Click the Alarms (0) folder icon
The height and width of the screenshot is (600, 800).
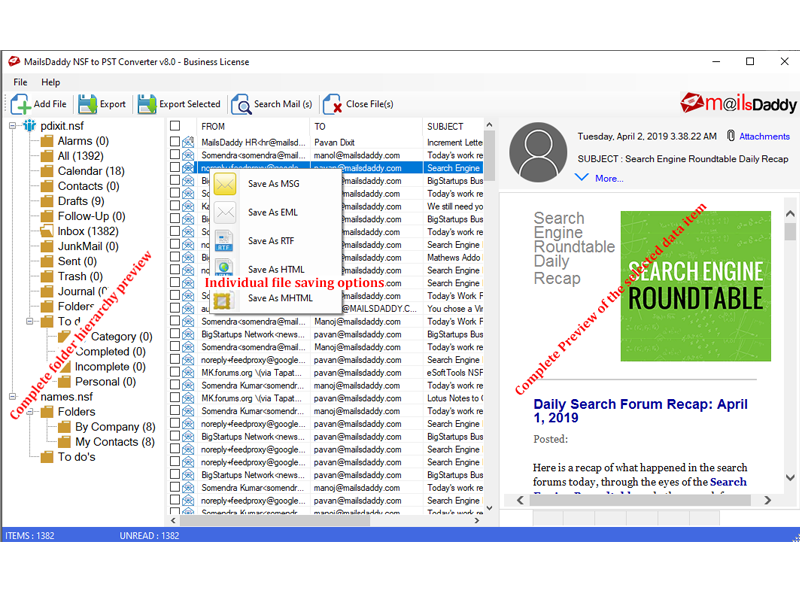(x=47, y=141)
